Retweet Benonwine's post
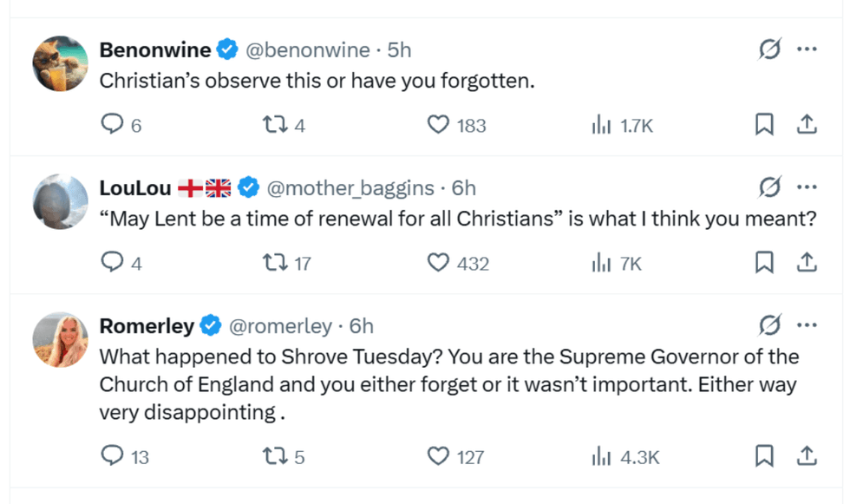This screenshot has height=504, width=850. [x=273, y=126]
